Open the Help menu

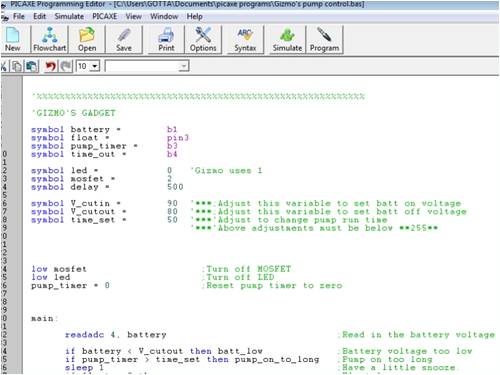(x=194, y=16)
